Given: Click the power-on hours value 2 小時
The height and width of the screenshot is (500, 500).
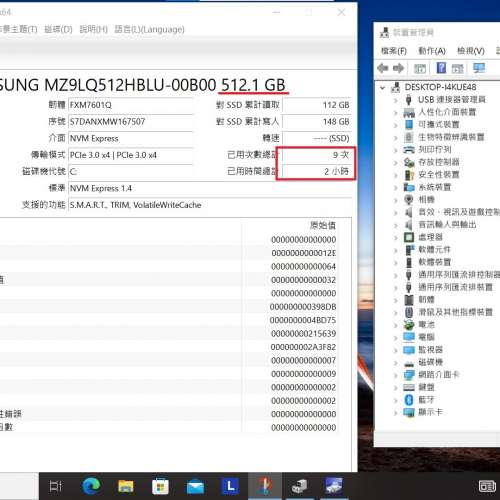Looking at the screenshot, I should pyautogui.click(x=317, y=172).
